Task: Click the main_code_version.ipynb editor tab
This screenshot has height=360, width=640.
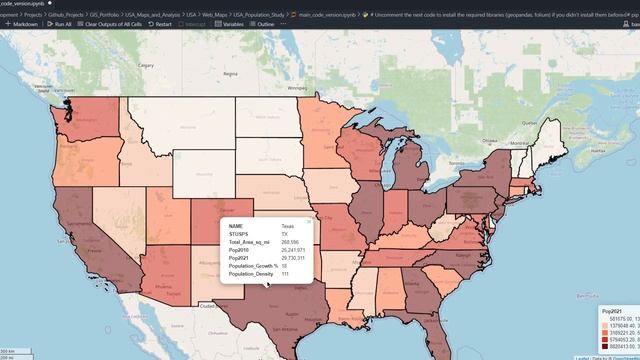Action: [22, 3]
